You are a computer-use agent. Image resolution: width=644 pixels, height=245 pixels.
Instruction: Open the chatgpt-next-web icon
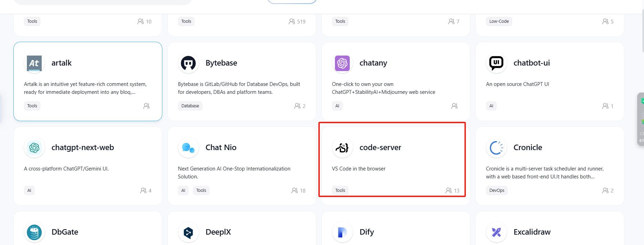point(34,148)
